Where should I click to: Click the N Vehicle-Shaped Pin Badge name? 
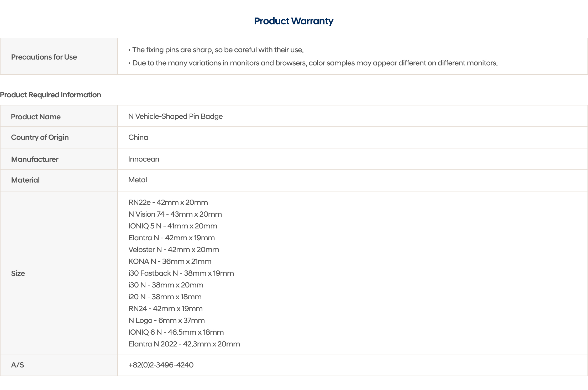175,116
